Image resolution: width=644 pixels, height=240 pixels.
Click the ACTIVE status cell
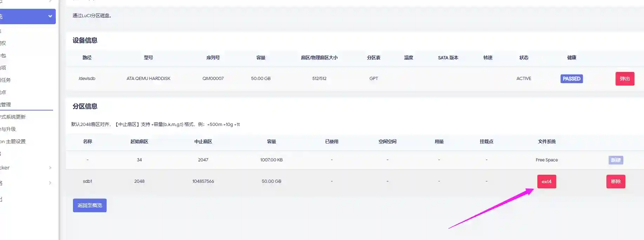(x=524, y=79)
